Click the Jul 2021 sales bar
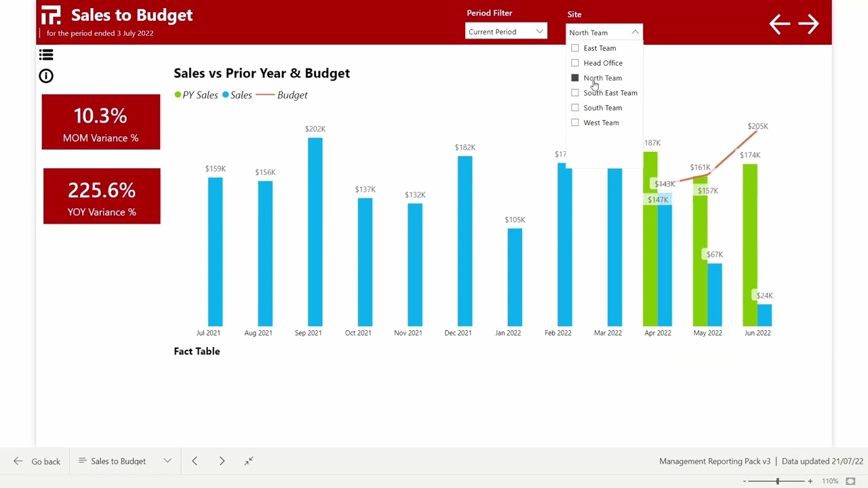The width and height of the screenshot is (868, 488). pyautogui.click(x=216, y=252)
